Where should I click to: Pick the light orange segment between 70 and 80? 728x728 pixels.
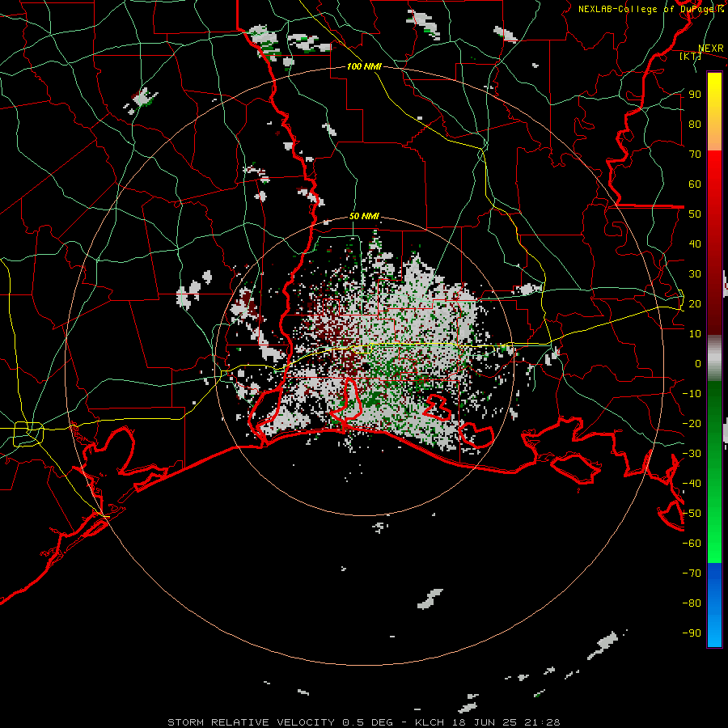click(714, 139)
